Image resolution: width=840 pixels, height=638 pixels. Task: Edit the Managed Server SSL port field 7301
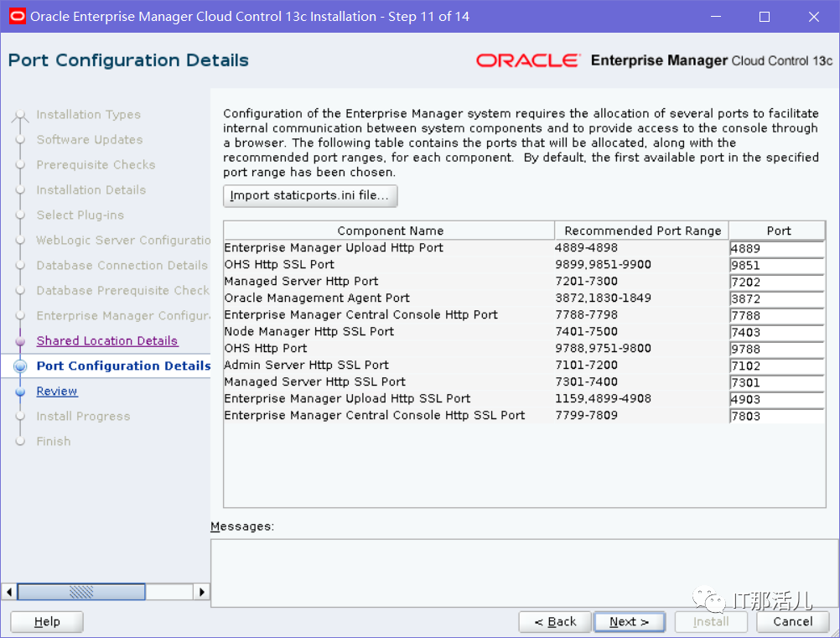(x=777, y=382)
